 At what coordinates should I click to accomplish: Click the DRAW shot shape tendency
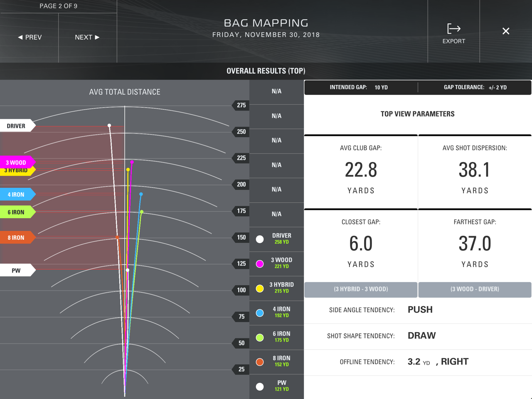tap(421, 336)
